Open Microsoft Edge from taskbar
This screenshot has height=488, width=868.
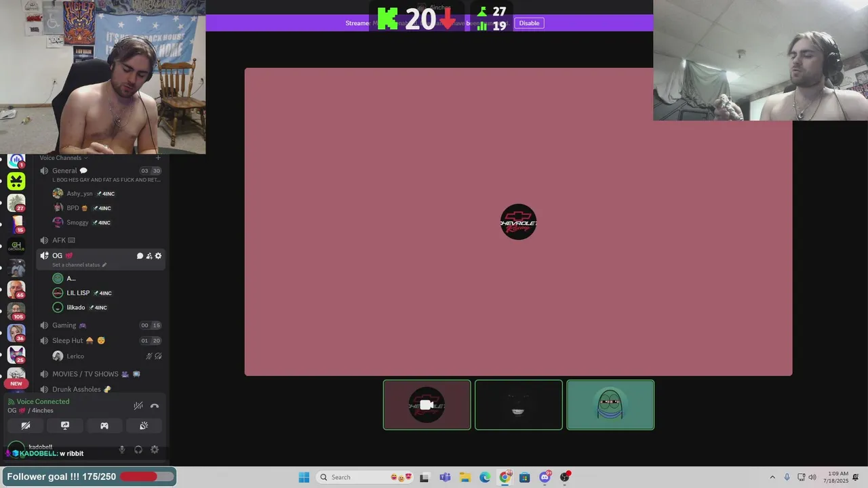485,477
